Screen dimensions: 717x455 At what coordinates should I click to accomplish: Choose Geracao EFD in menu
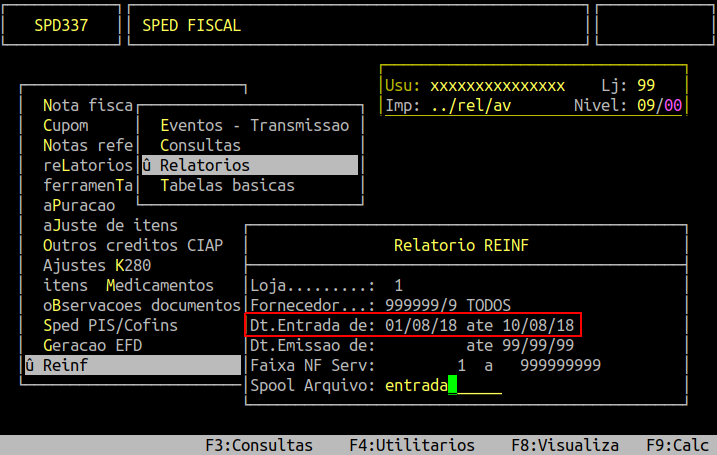(x=93, y=346)
